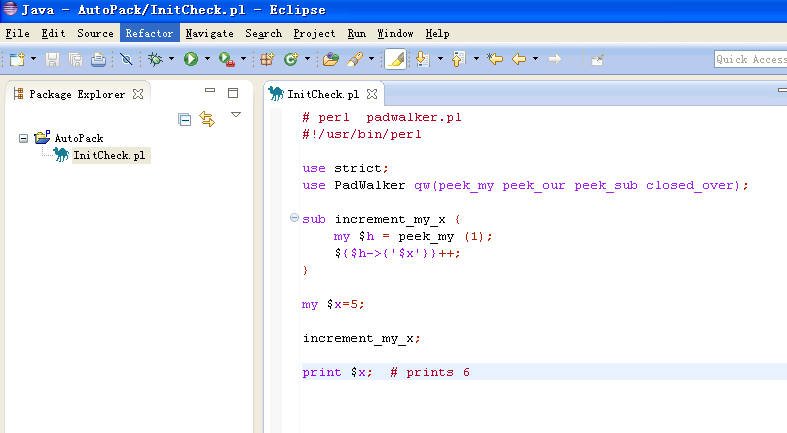Viewport: 787px width, 433px height.
Task: Click the 'my $x=5;' code line
Action: pyautogui.click(x=333, y=305)
